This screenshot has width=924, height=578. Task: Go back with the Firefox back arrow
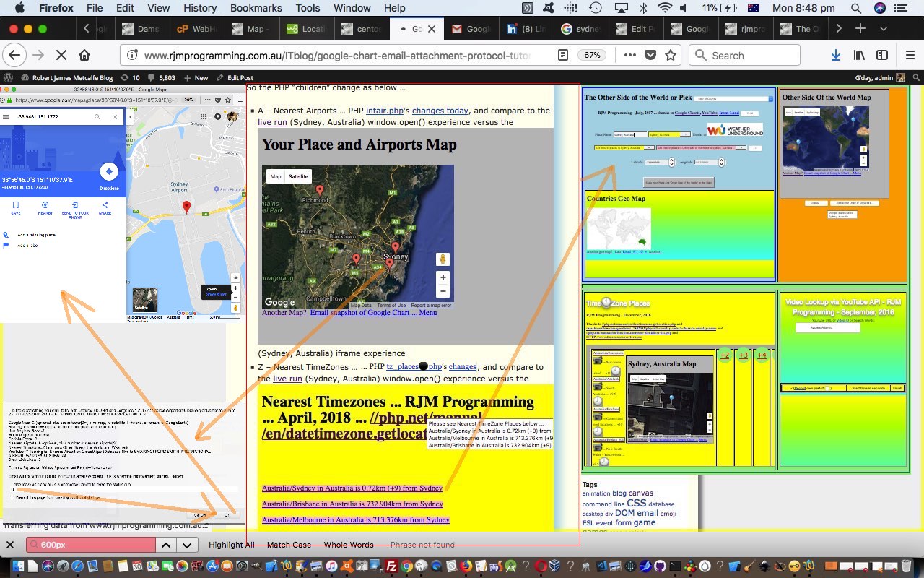14,55
